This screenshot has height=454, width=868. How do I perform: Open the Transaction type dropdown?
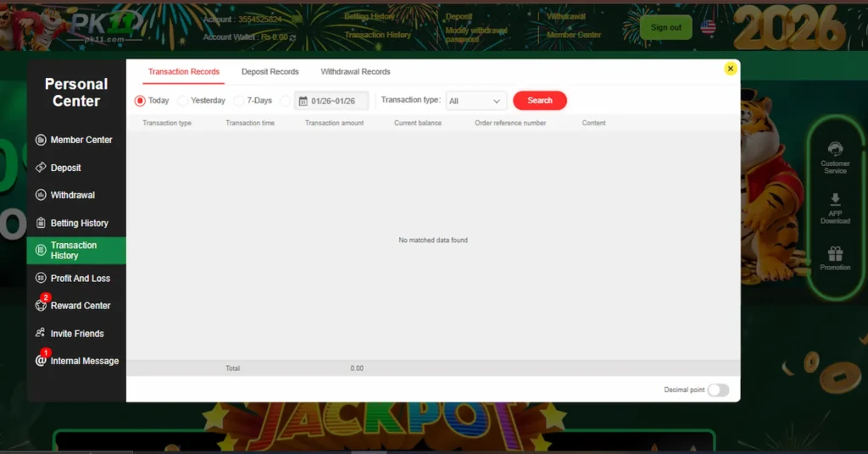tap(476, 101)
